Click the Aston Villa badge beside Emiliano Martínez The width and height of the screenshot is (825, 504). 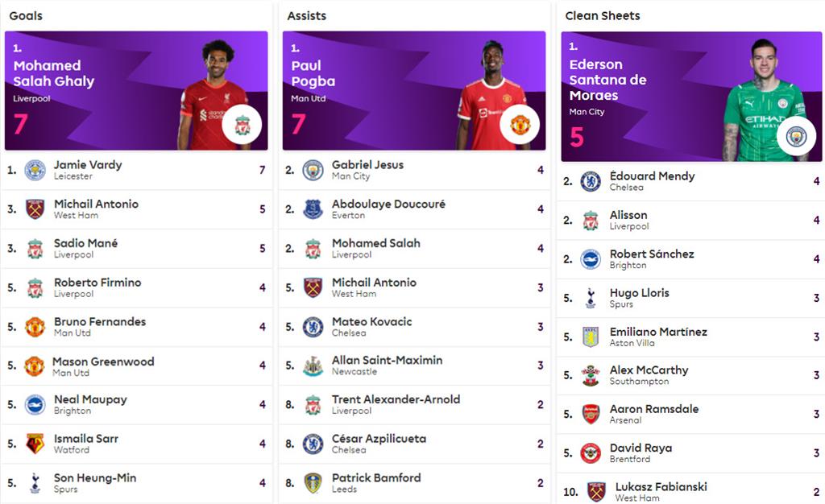591,337
